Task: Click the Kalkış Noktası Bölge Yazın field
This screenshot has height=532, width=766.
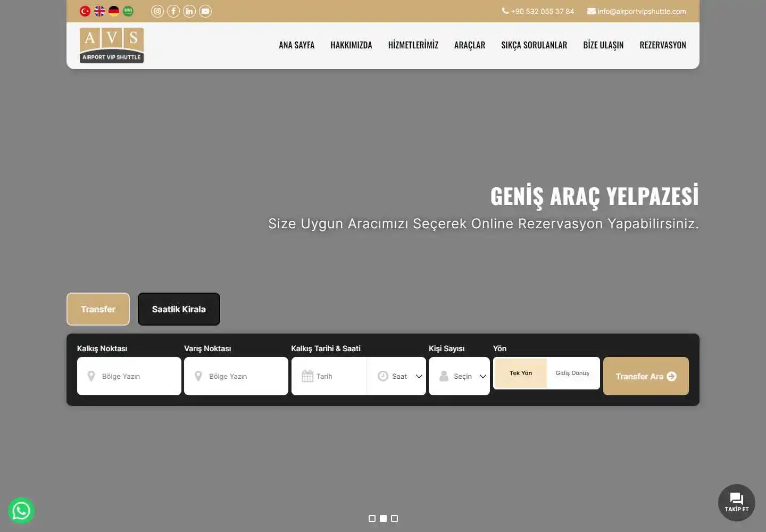Action: tap(129, 376)
